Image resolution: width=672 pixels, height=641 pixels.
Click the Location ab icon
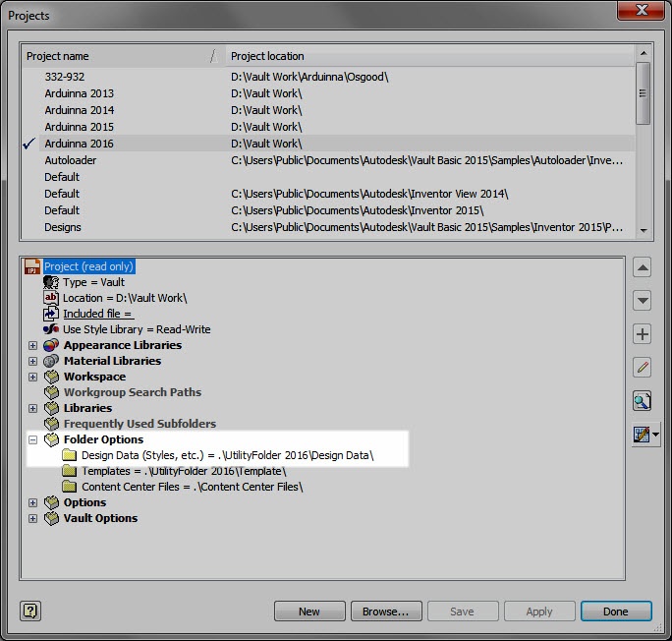(51, 298)
